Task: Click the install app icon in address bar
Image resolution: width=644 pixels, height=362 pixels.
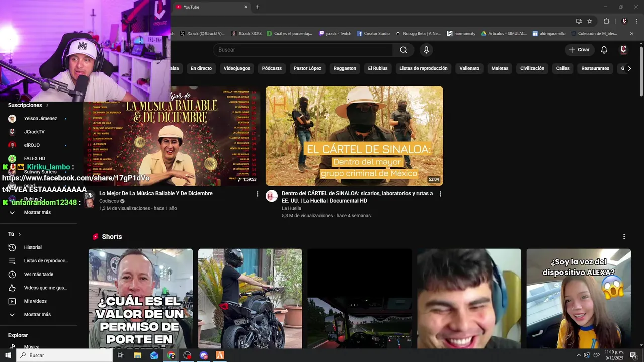Action: click(x=579, y=21)
